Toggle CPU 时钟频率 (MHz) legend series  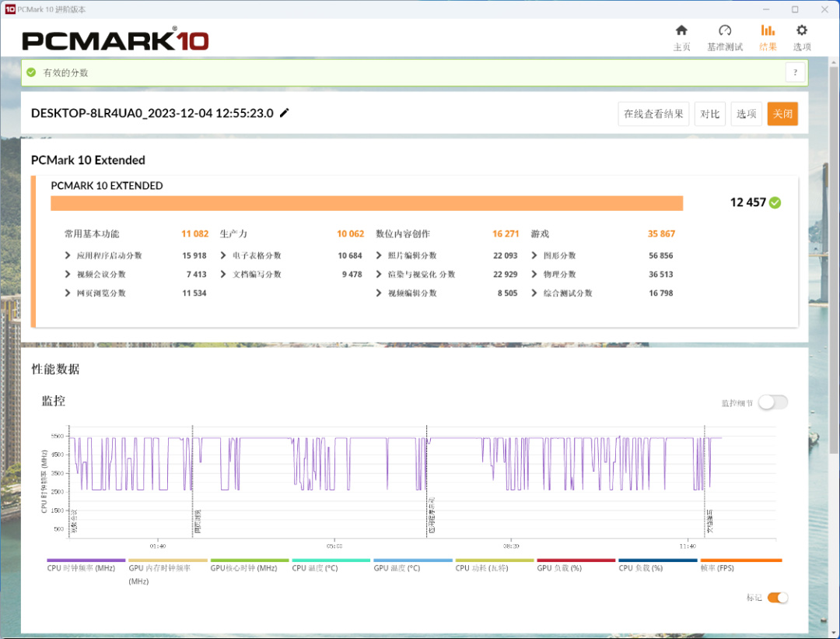pyautogui.click(x=82, y=567)
